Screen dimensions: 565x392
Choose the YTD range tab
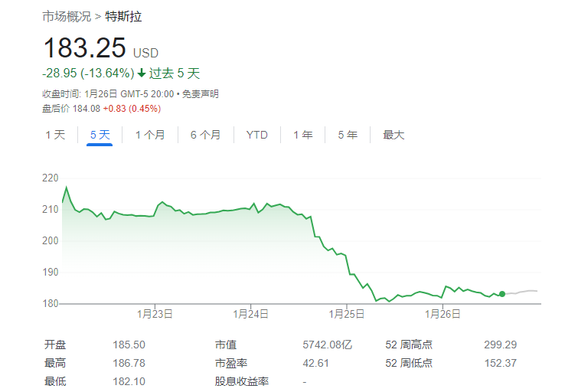pyautogui.click(x=257, y=135)
